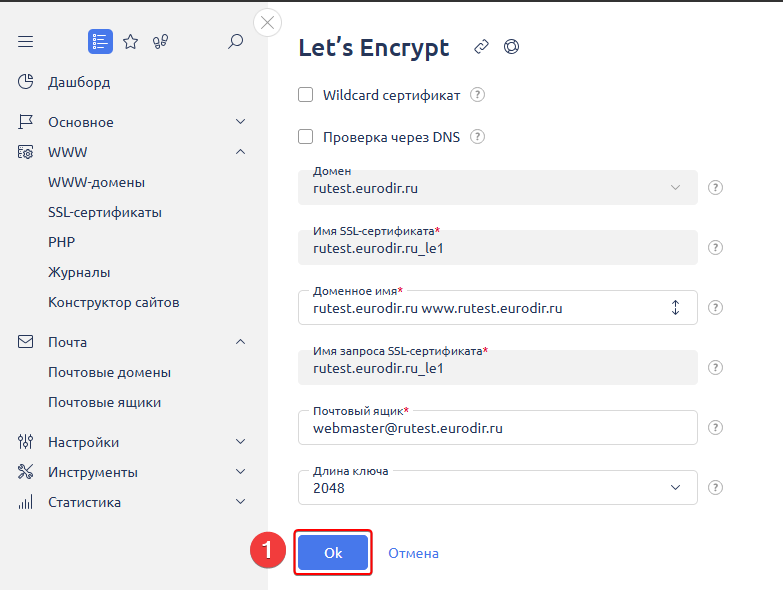Open the Домен dropdown
This screenshot has height=590, width=783.
tap(497, 188)
